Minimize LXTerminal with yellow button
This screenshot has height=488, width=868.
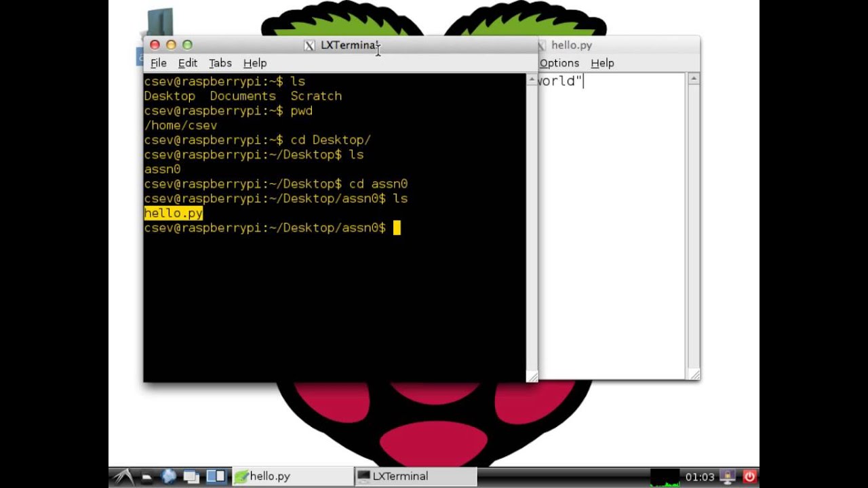171,45
